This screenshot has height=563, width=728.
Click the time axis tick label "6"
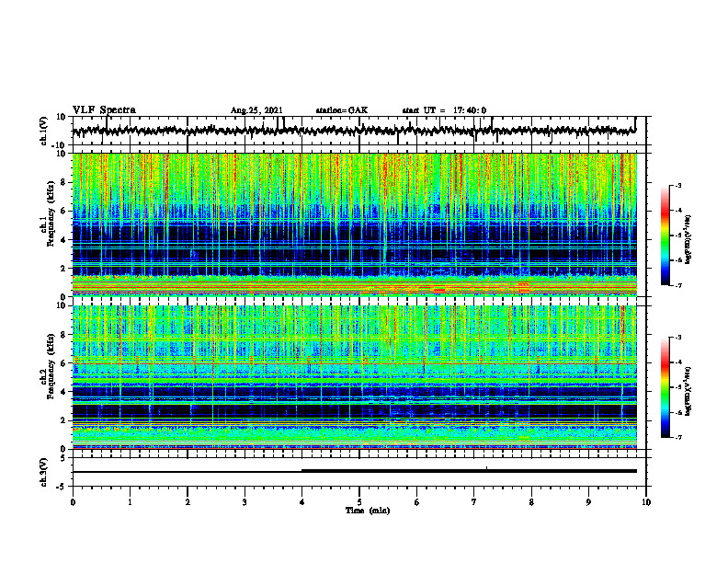[x=417, y=502]
